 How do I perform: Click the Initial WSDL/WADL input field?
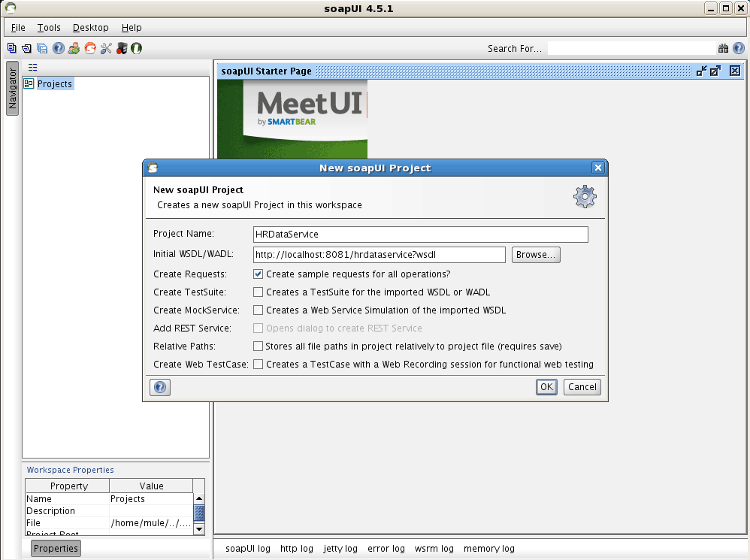click(x=380, y=255)
